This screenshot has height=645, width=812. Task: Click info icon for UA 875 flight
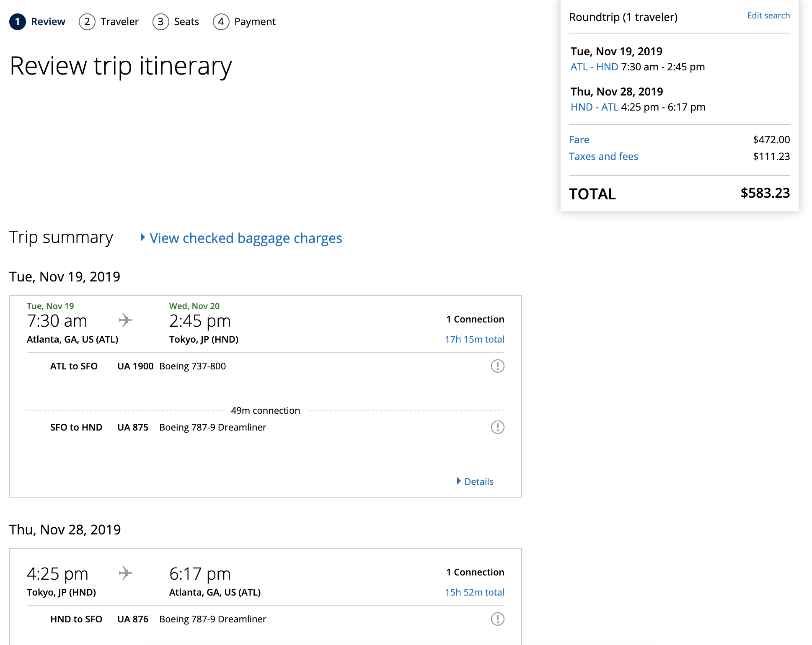[x=497, y=427]
